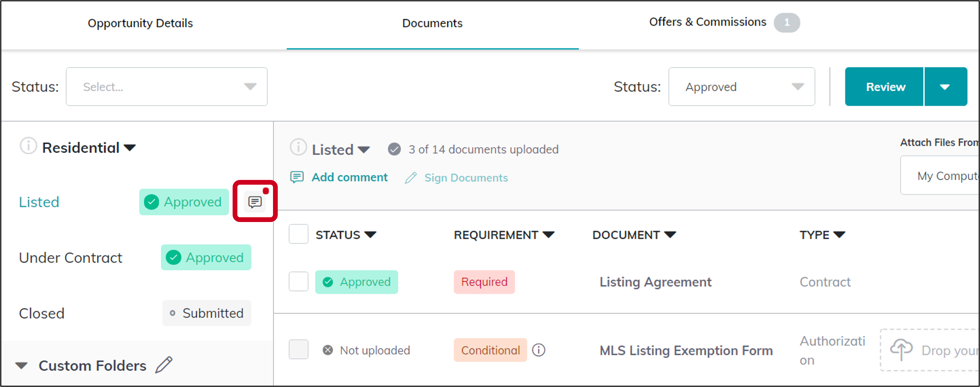Viewport: 980px width, 387px height.
Task: Click the Approved badge for Listed stage
Action: point(184,202)
